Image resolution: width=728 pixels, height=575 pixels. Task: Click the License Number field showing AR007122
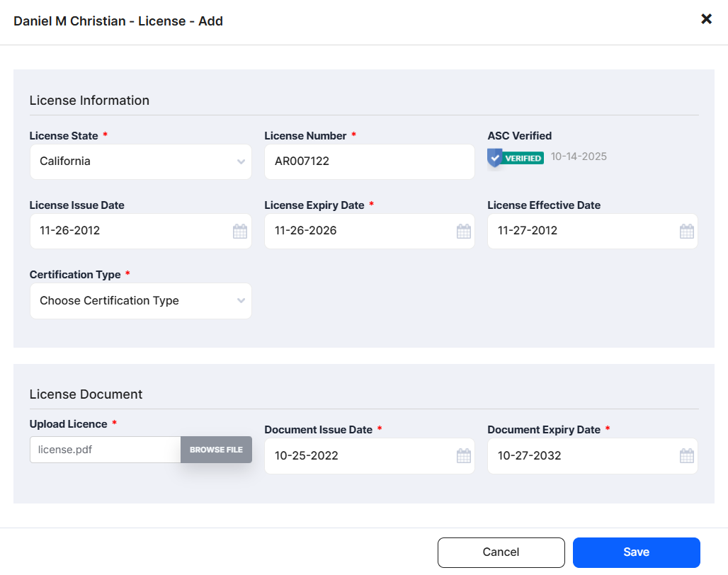369,161
